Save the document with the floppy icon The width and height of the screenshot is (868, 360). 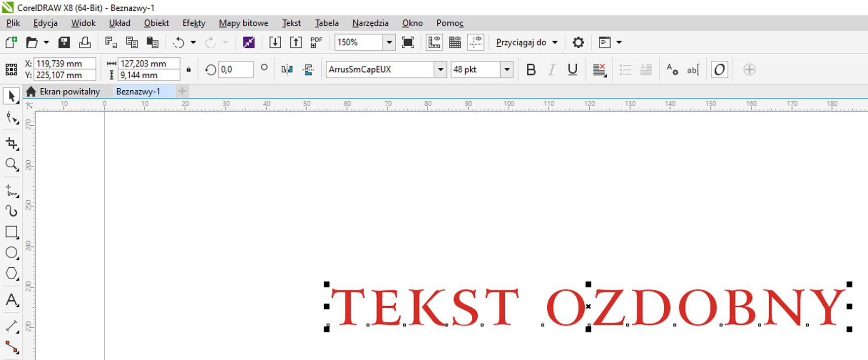pos(64,43)
